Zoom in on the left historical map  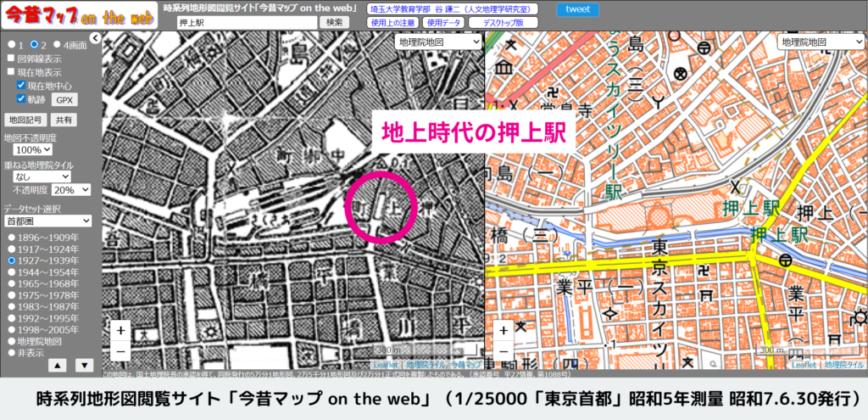120,330
